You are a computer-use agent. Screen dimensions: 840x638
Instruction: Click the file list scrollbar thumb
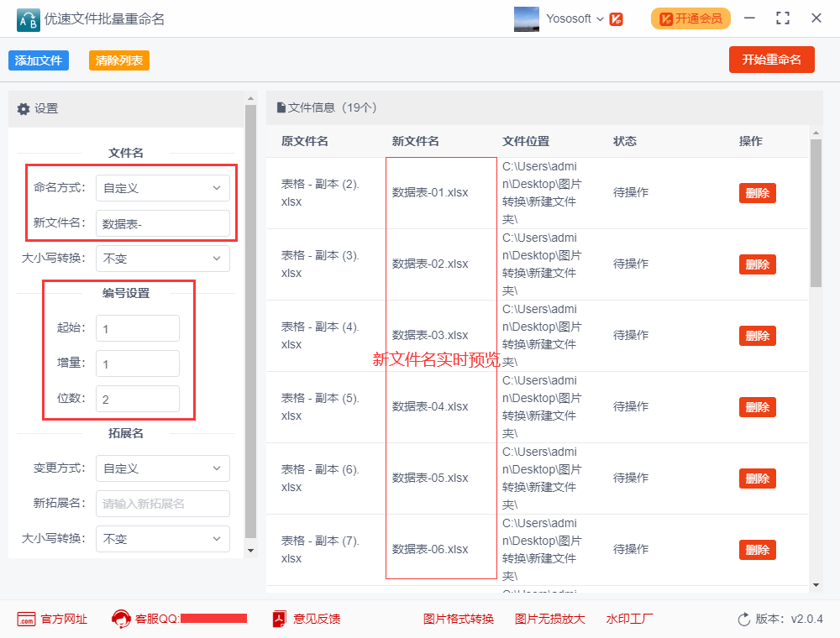816,213
